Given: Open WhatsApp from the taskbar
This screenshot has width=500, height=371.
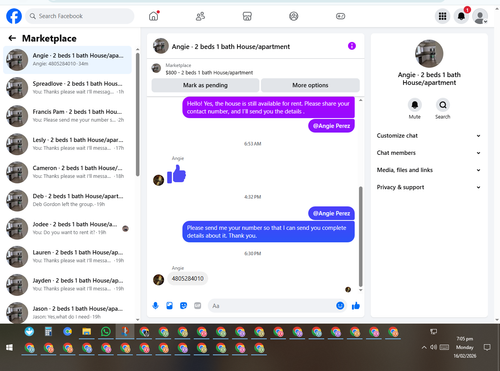Looking at the screenshot, I should click(x=106, y=332).
